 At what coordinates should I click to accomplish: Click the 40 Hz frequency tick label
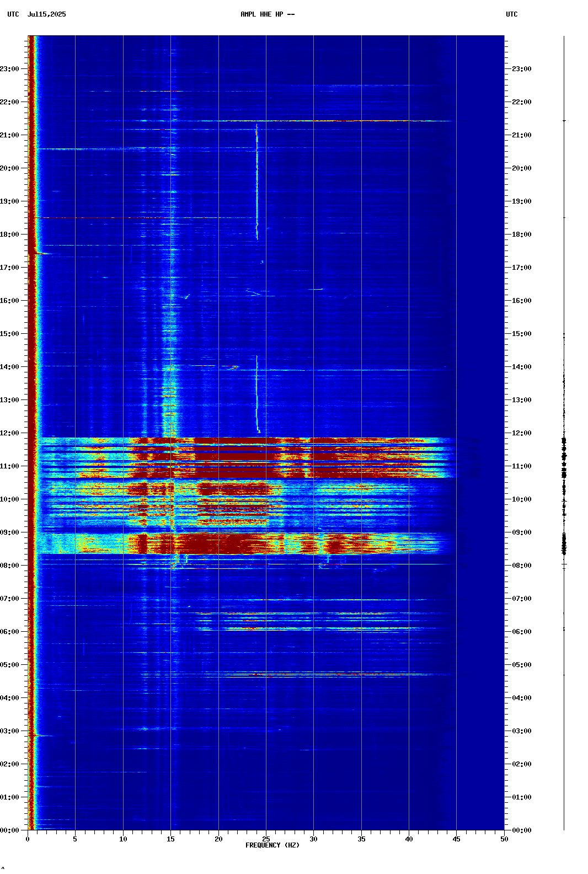[x=409, y=839]
